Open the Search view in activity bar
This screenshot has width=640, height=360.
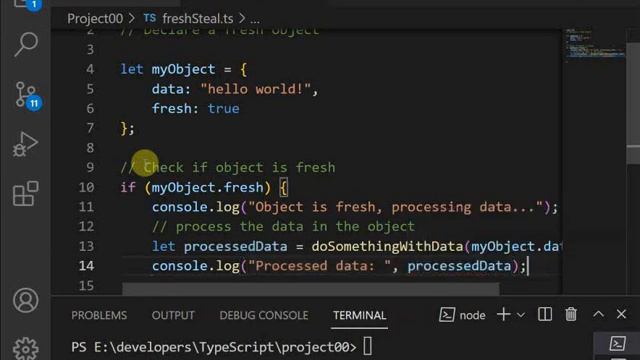click(26, 44)
